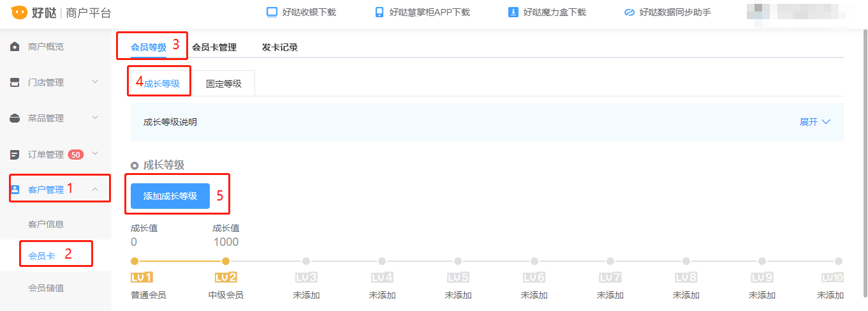Open the 发卡记录 tab
This screenshot has height=311, width=868.
pyautogui.click(x=280, y=47)
